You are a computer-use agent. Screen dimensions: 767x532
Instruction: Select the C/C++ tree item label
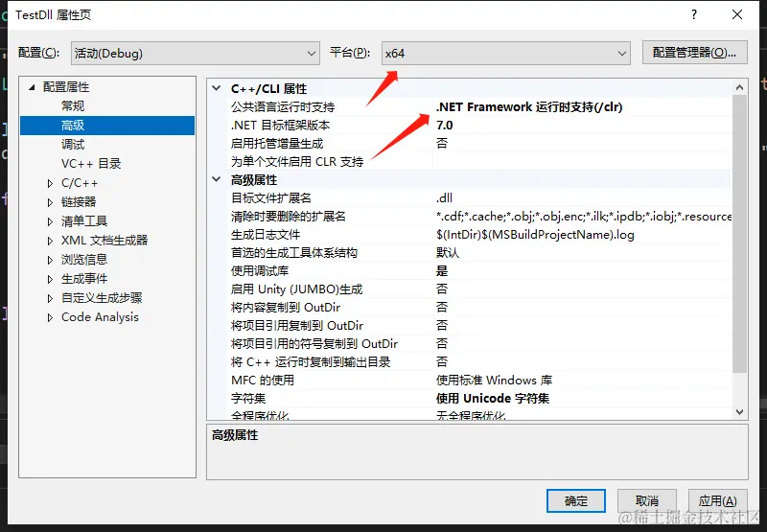tap(80, 183)
